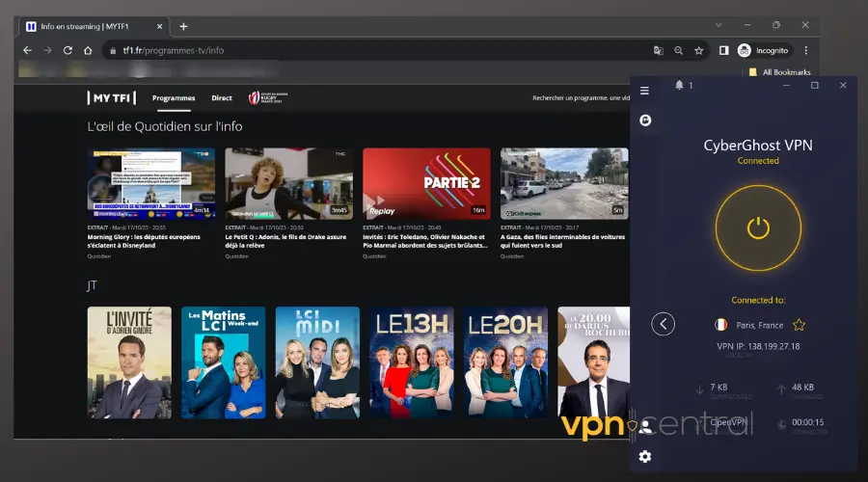
Task: Play the 'Partie 2' Replay thumbnail
Action: click(x=426, y=184)
